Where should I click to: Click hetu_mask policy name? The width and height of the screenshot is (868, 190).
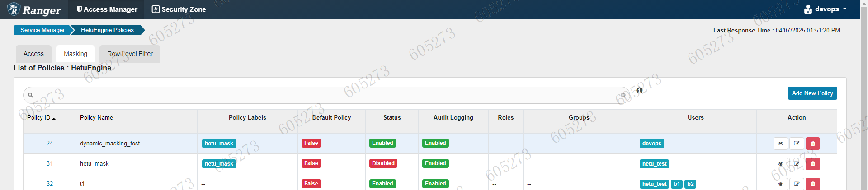tap(94, 164)
